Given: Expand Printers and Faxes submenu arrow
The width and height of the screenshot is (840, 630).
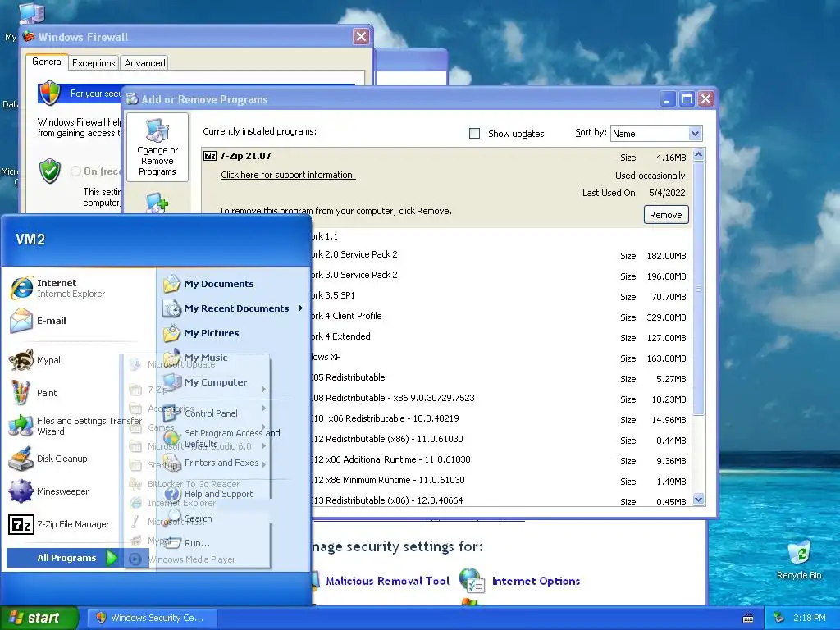Looking at the screenshot, I should click(264, 463).
